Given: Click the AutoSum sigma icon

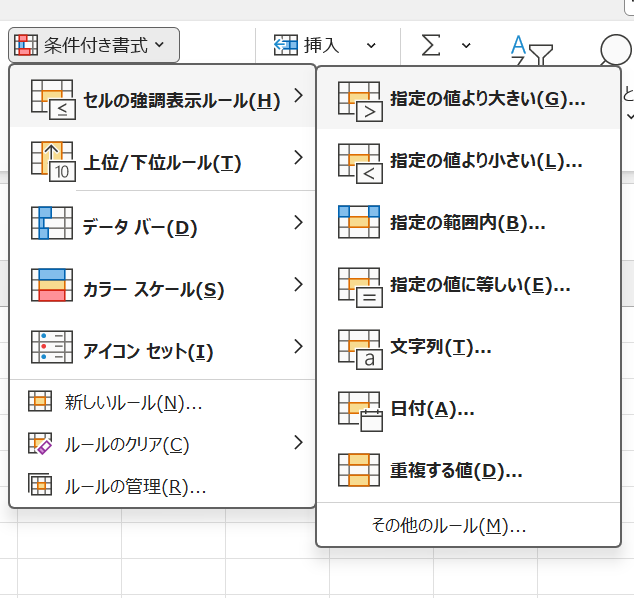Looking at the screenshot, I should (431, 45).
